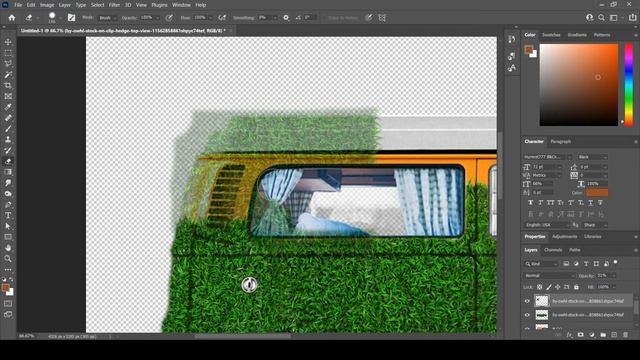Select the Healing Brush tool
Screen dimensions: 640x360
pyautogui.click(x=8, y=118)
